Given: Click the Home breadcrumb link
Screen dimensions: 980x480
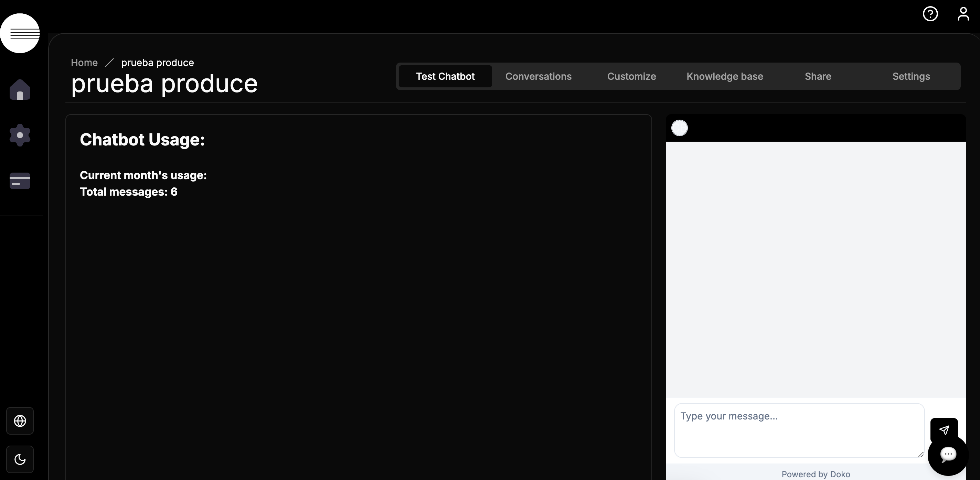Looking at the screenshot, I should point(84,63).
